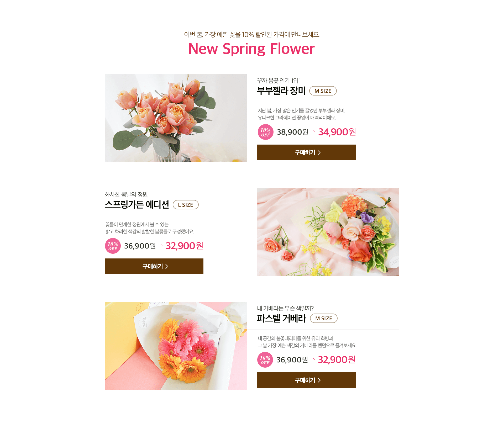
Task: Click the 10% OFF badge for 스프링가든 에디션
Action: [113, 246]
